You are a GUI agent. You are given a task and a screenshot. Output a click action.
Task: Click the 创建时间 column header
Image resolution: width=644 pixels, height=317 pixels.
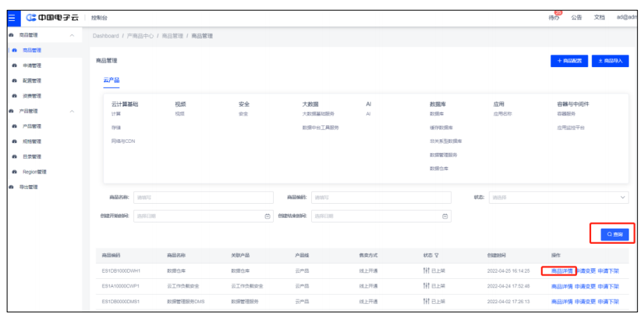pos(496,256)
